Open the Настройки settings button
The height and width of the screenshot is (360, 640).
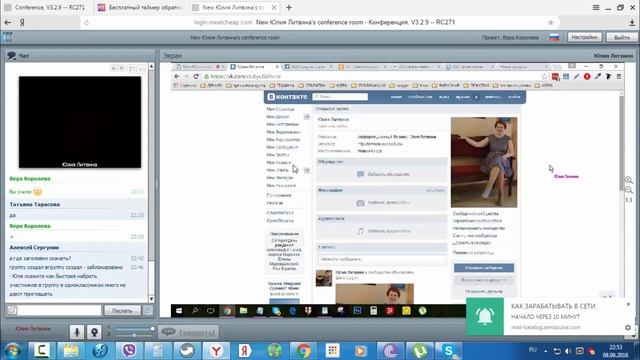[584, 37]
